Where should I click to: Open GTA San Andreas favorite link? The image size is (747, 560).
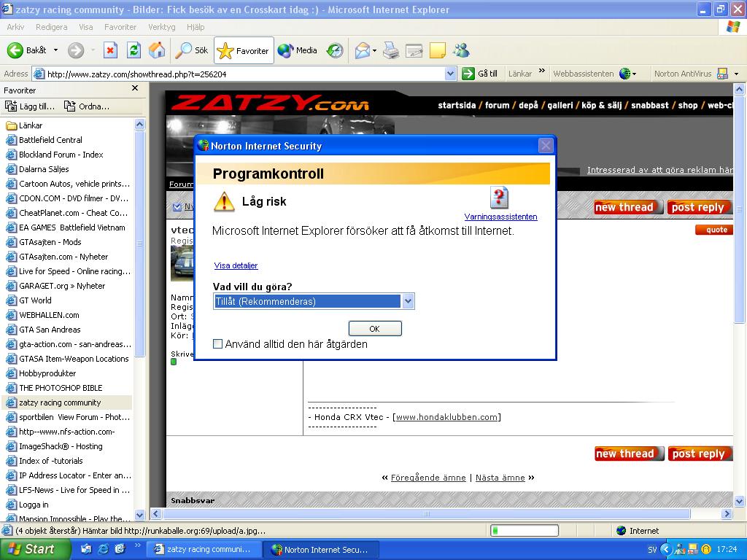(x=50, y=330)
